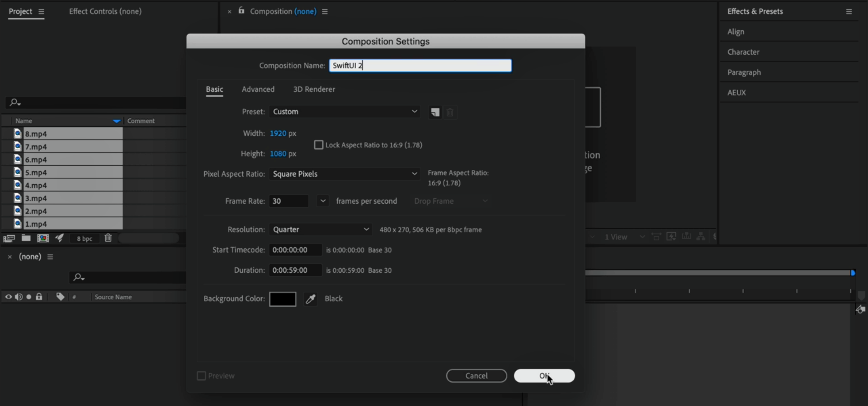
Task: Click the Frame Rate 30 field
Action: click(289, 201)
